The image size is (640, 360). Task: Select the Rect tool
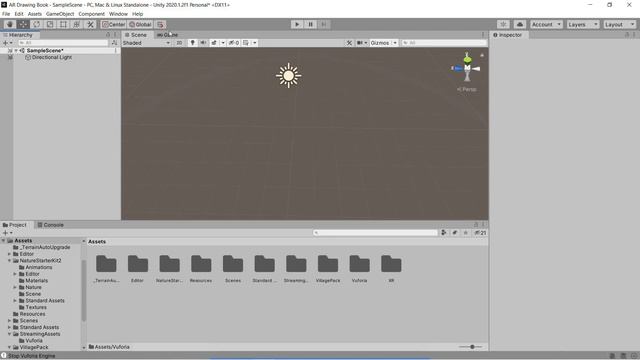(x=63, y=24)
